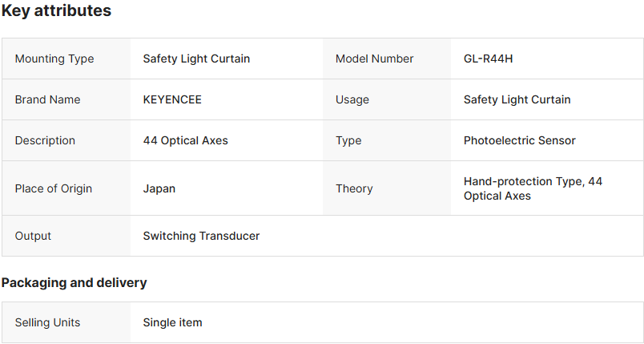The width and height of the screenshot is (644, 344).
Task: Click the Brand Name label
Action: (47, 99)
